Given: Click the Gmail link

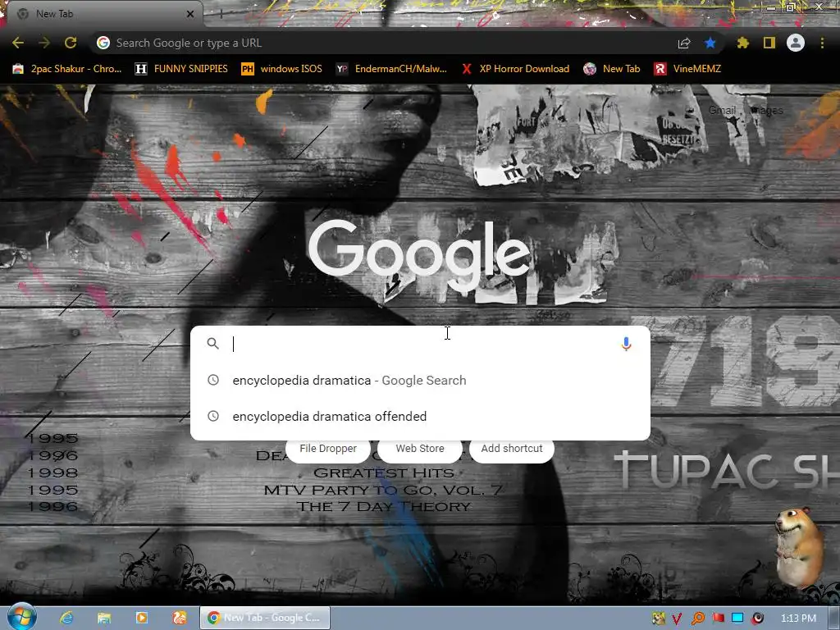Looking at the screenshot, I should [722, 110].
